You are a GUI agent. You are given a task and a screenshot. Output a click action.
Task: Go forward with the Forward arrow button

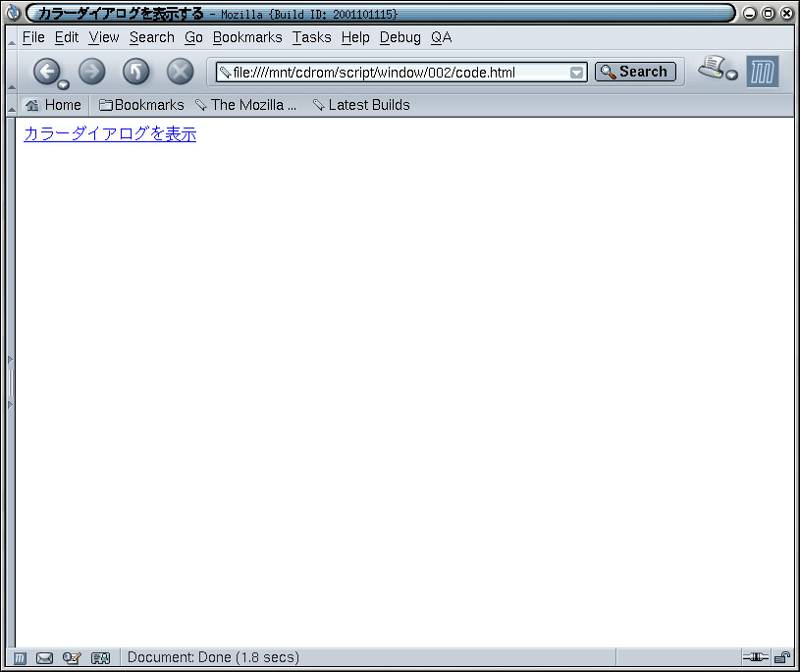(92, 71)
